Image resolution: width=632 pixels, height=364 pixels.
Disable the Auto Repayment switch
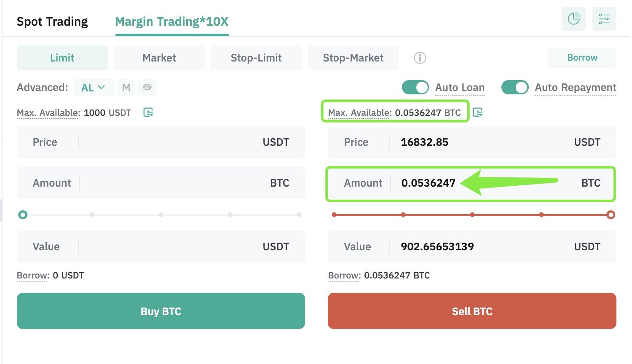(515, 87)
